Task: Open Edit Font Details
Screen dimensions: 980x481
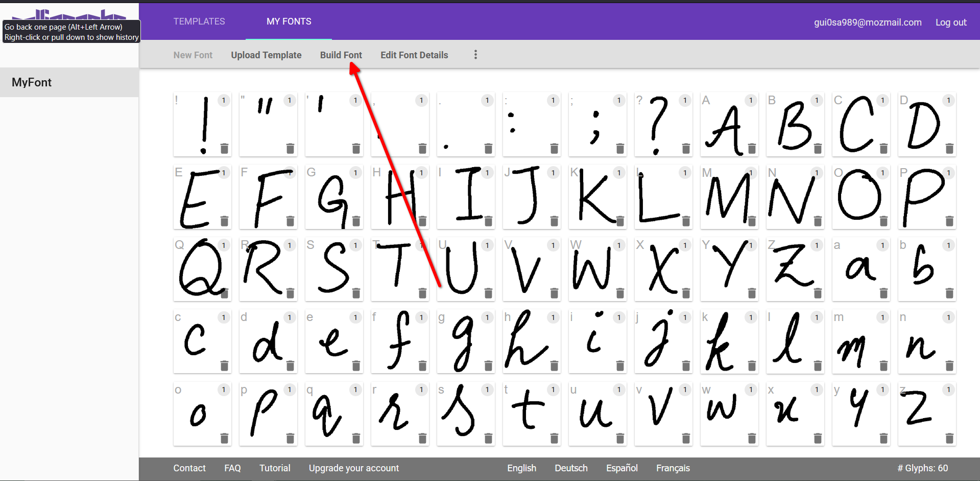Action: [414, 55]
